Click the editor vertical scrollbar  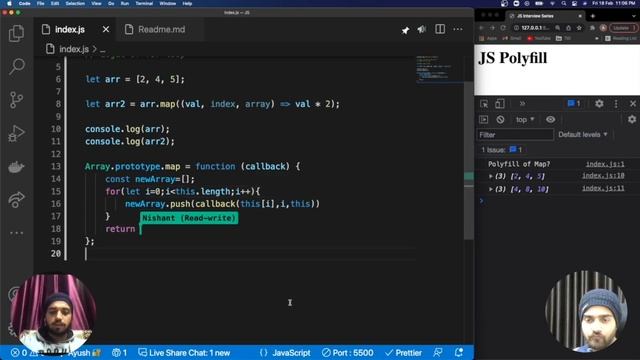click(469, 159)
